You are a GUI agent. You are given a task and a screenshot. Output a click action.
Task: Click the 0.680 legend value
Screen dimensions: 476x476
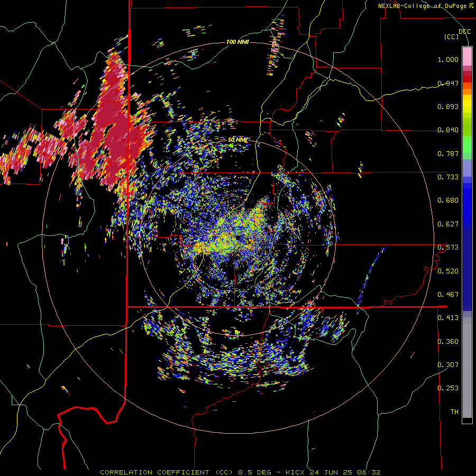coord(448,200)
